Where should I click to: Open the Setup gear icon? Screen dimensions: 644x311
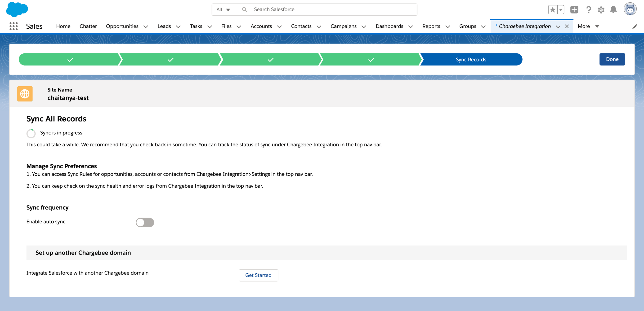pyautogui.click(x=601, y=10)
